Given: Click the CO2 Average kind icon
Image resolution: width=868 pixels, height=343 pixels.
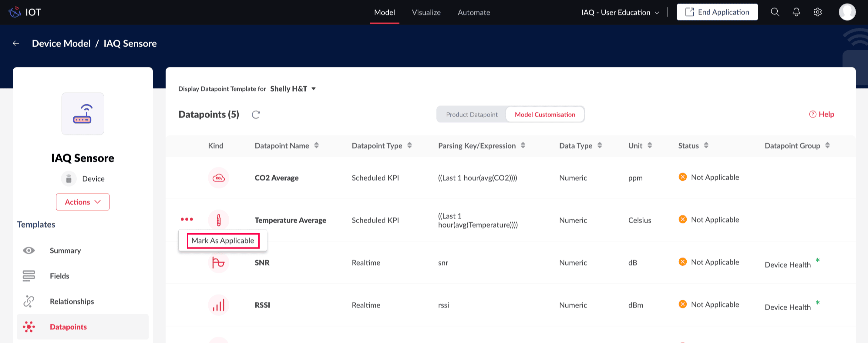Looking at the screenshot, I should coord(218,178).
